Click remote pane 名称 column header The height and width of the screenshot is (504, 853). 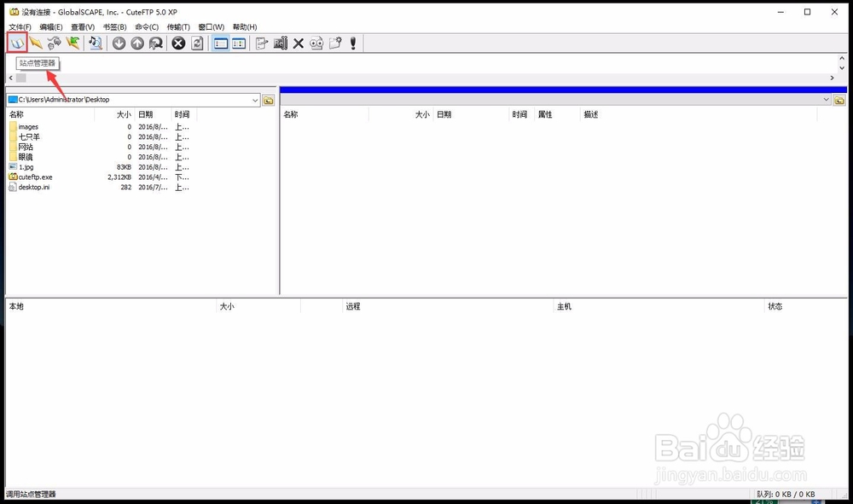(x=325, y=114)
